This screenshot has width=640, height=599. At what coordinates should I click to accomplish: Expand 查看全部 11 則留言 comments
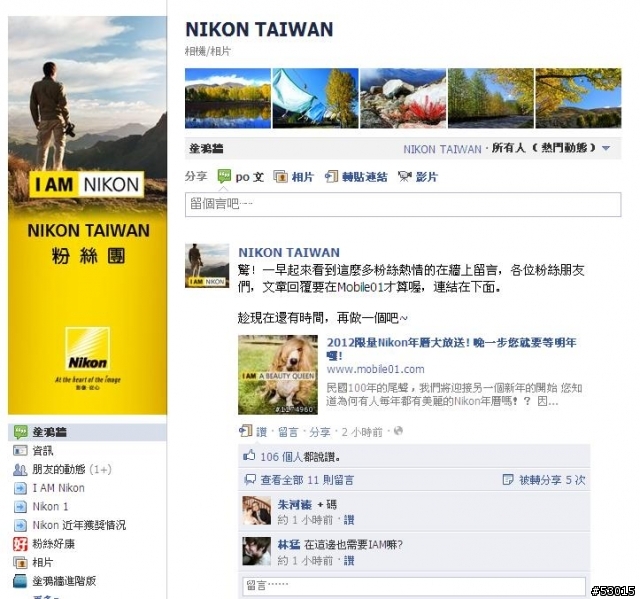(307, 480)
